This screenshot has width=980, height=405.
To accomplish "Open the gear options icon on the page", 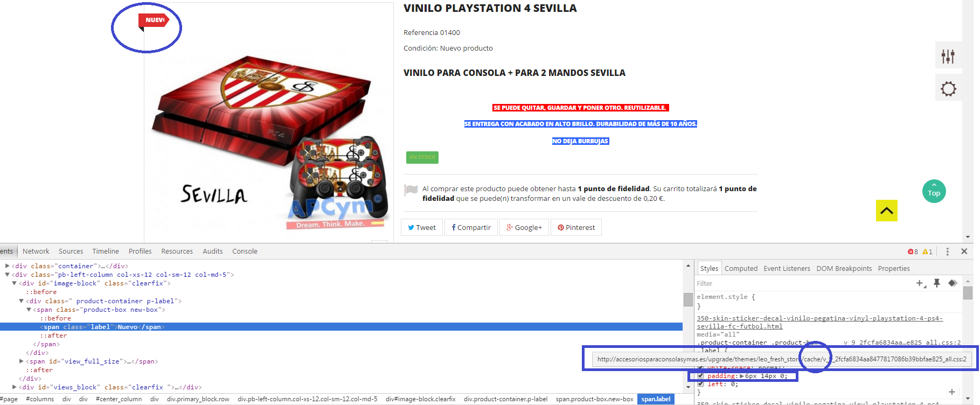I will [x=948, y=89].
